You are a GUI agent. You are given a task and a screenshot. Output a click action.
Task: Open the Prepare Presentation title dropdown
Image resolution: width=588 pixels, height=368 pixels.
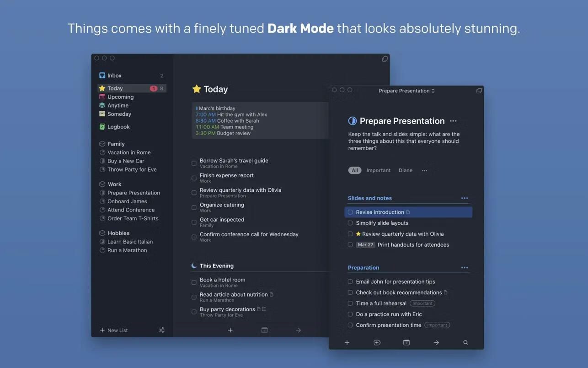[406, 91]
